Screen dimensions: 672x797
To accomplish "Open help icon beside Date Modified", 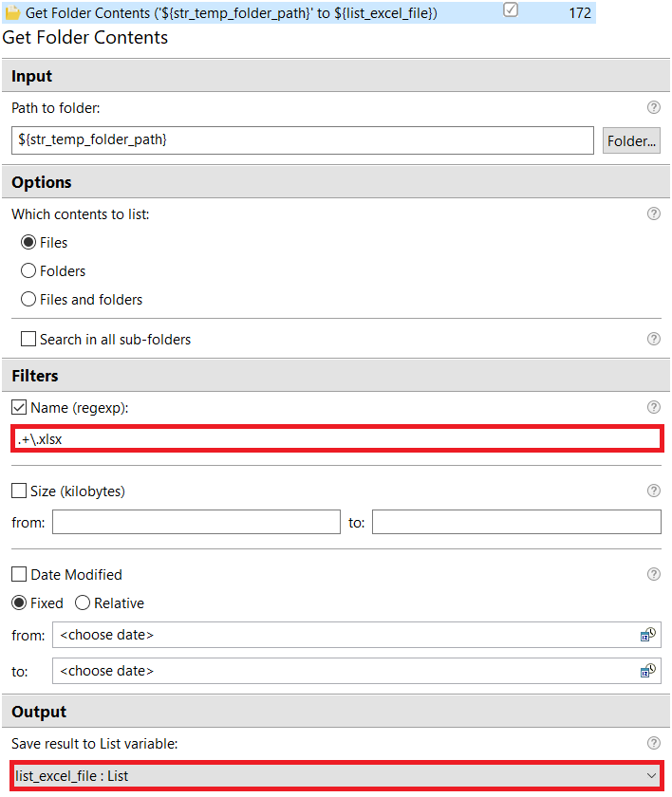I will pyautogui.click(x=653, y=574).
